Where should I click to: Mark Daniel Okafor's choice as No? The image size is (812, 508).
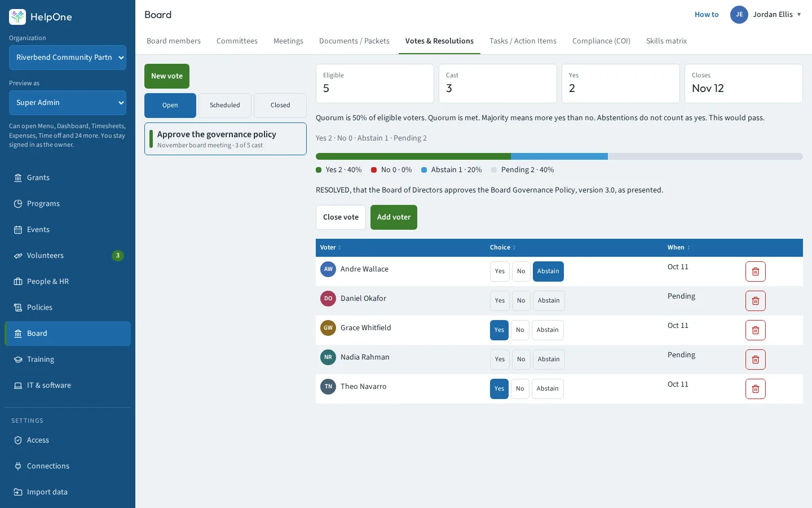pos(521,301)
